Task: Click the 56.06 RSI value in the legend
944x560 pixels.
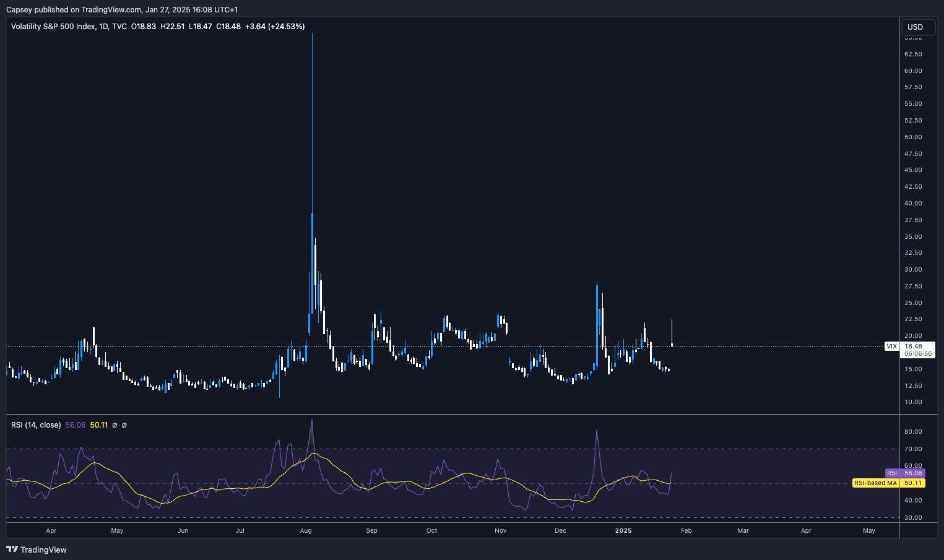Action: 74,425
